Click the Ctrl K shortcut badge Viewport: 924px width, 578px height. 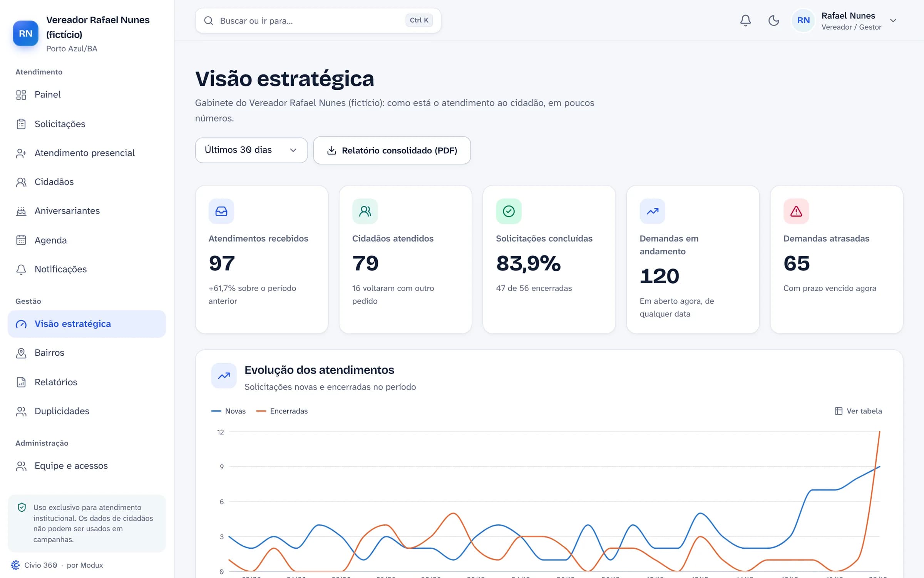[x=419, y=20]
